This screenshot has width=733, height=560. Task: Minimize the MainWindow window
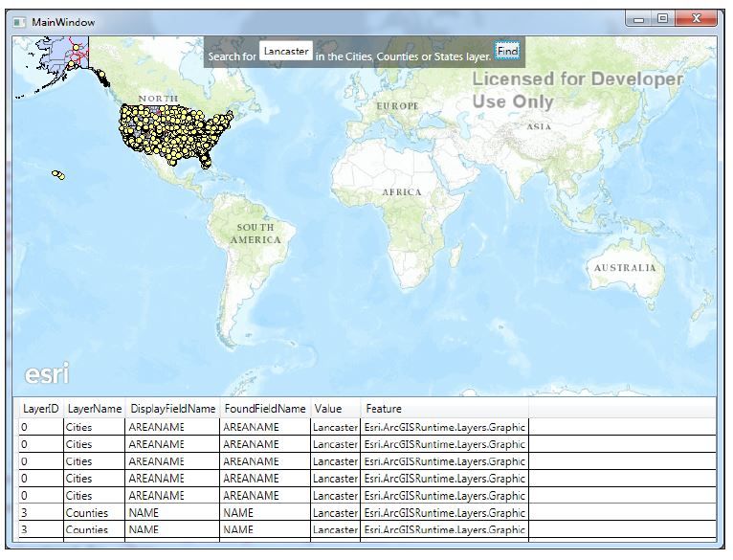(639, 19)
